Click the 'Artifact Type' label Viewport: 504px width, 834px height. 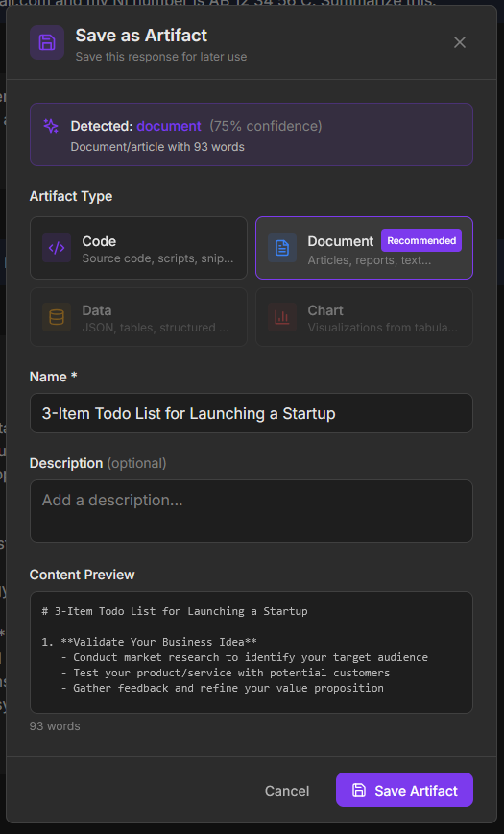click(71, 196)
